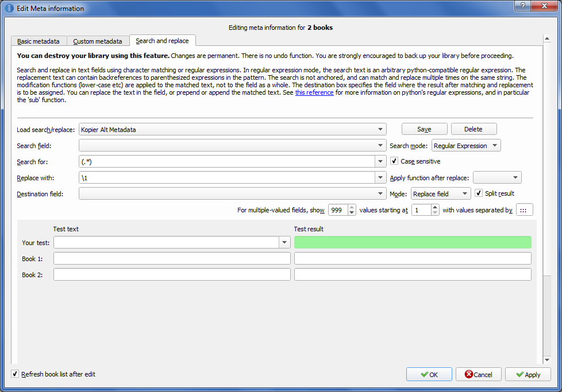Confirm with the OK button
The height and width of the screenshot is (392, 562).
(429, 374)
